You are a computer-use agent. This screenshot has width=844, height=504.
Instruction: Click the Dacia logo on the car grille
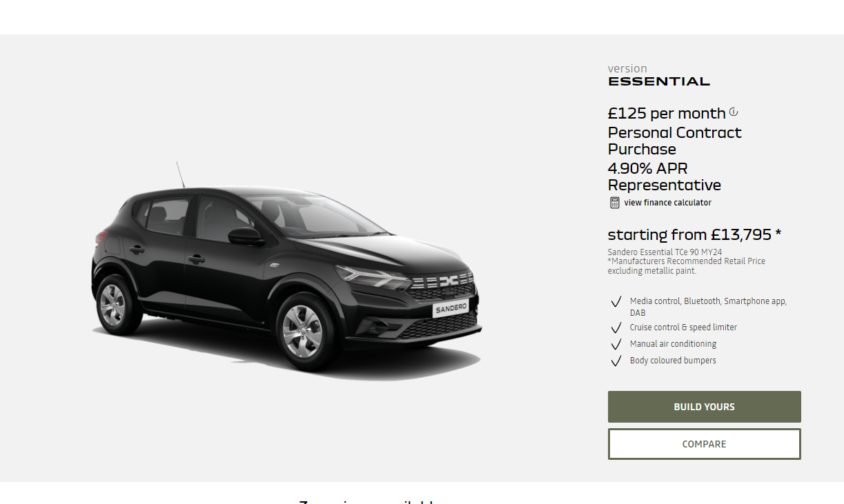coord(448,281)
